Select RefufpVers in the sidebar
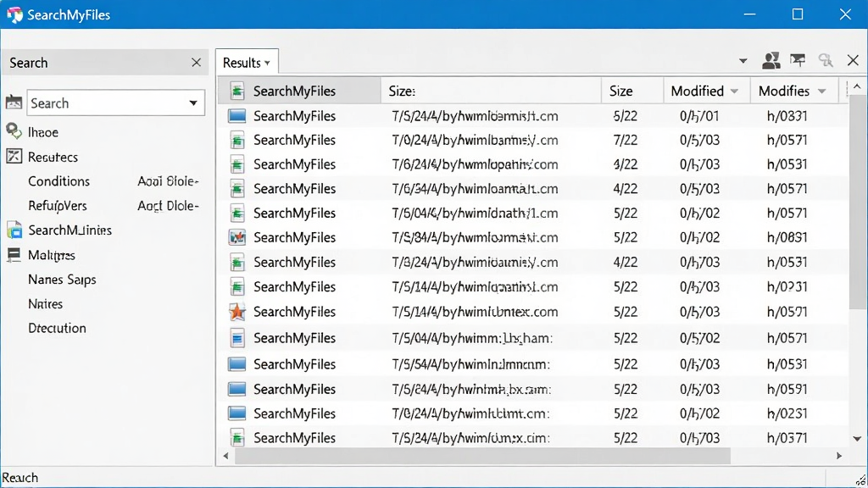The height and width of the screenshot is (488, 868). click(58, 206)
